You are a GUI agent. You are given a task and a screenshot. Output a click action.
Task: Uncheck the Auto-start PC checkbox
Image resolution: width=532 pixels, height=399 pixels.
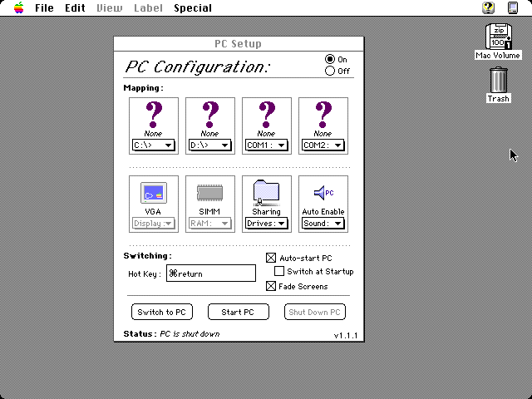[271, 258]
